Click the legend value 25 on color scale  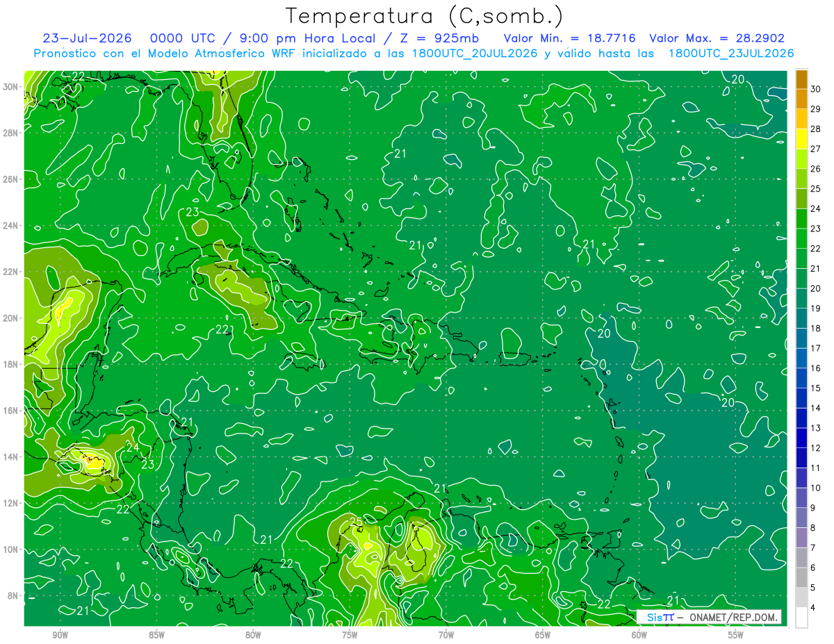[x=816, y=189]
